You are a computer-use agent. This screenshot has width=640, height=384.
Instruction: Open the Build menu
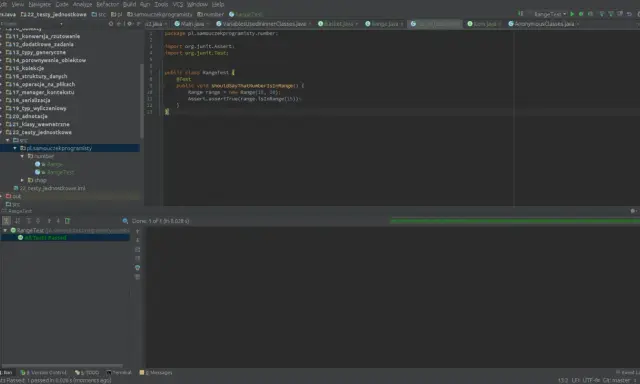(129, 4)
